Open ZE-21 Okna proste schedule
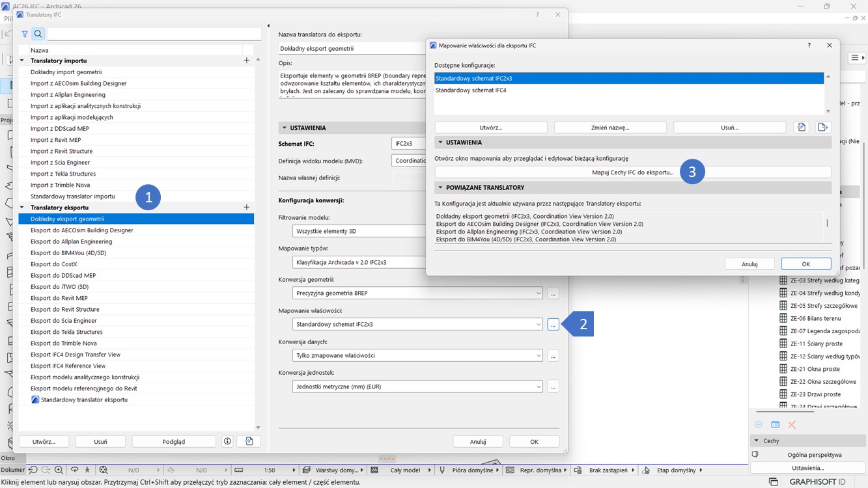This screenshot has width=868, height=488. pos(814,369)
